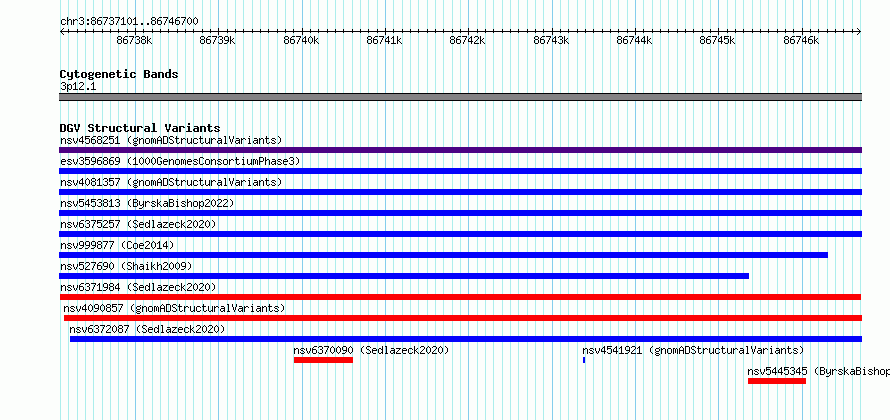Click the Cytogenetic Bands track title

(119, 74)
